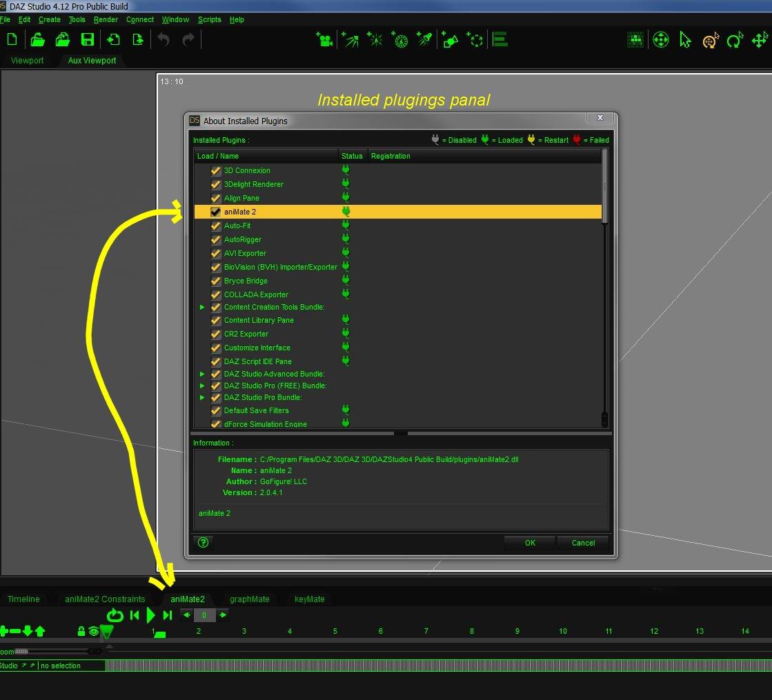The height and width of the screenshot is (700, 772).
Task: Play the aniMate2 animation
Action: point(150,615)
